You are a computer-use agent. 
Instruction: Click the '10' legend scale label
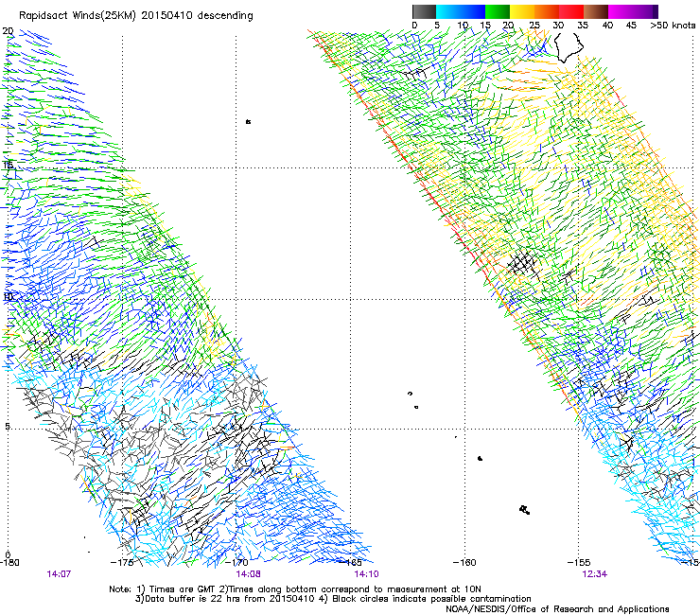pyautogui.click(x=463, y=26)
